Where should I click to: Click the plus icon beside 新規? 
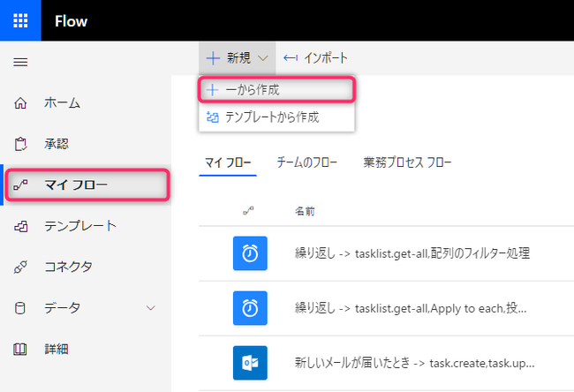point(213,58)
